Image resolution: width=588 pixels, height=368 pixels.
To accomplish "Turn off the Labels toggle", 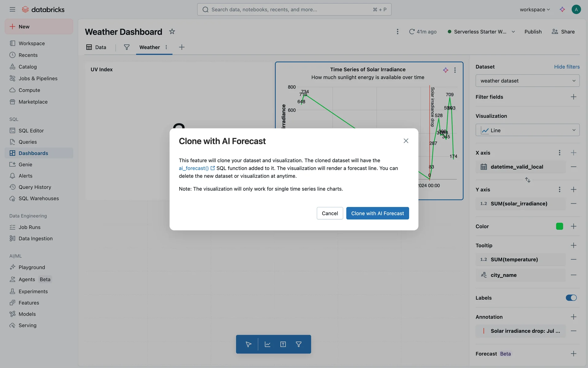I will tap(571, 298).
